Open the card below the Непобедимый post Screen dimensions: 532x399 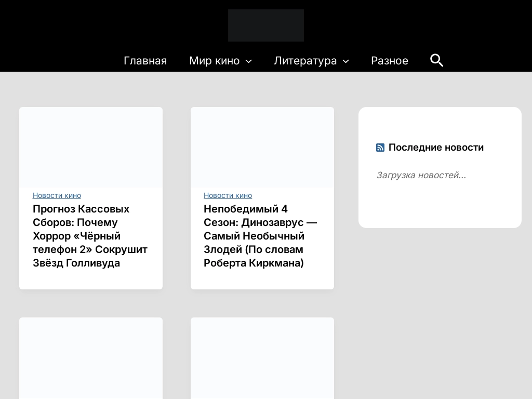(x=262, y=358)
